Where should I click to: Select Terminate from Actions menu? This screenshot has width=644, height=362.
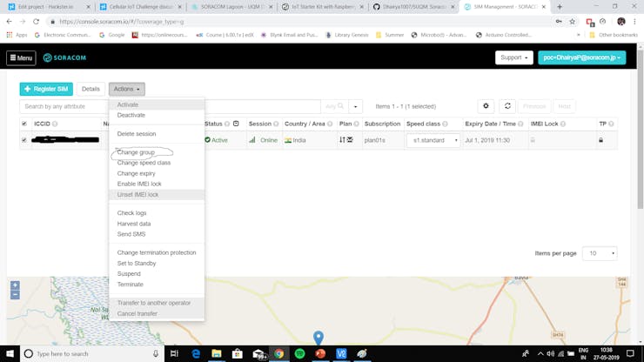tap(157, 285)
